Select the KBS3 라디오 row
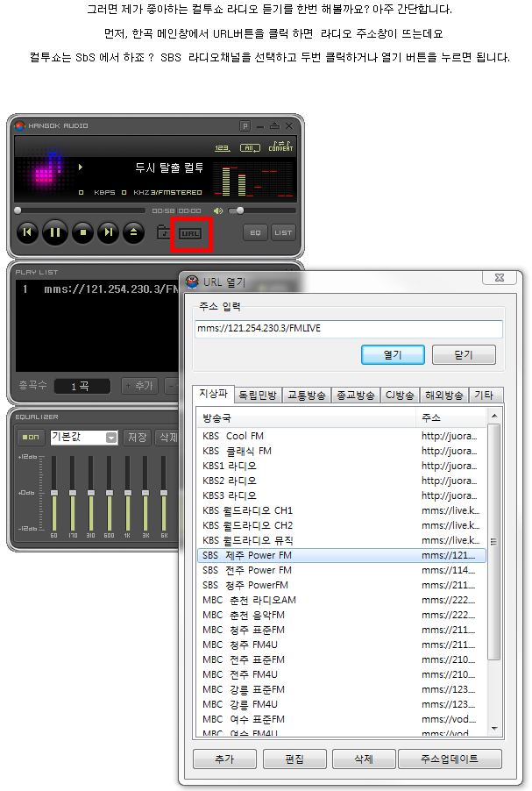 click(x=342, y=495)
